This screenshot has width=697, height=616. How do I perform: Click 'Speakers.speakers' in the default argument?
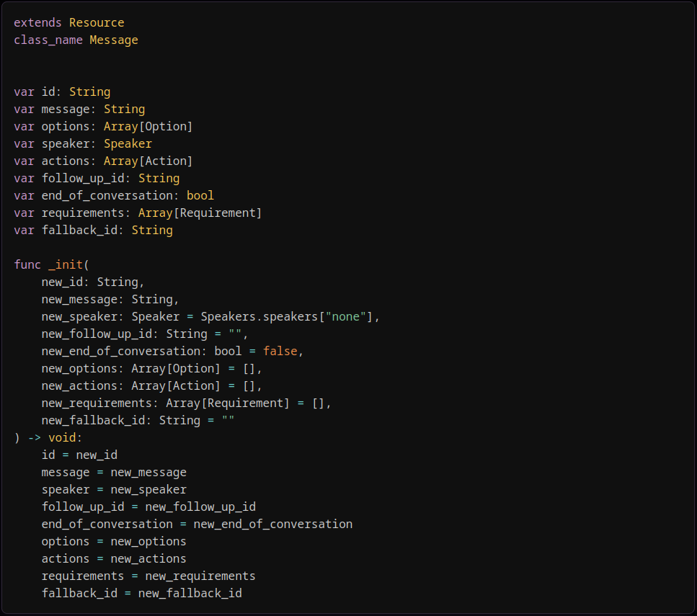pos(259,316)
